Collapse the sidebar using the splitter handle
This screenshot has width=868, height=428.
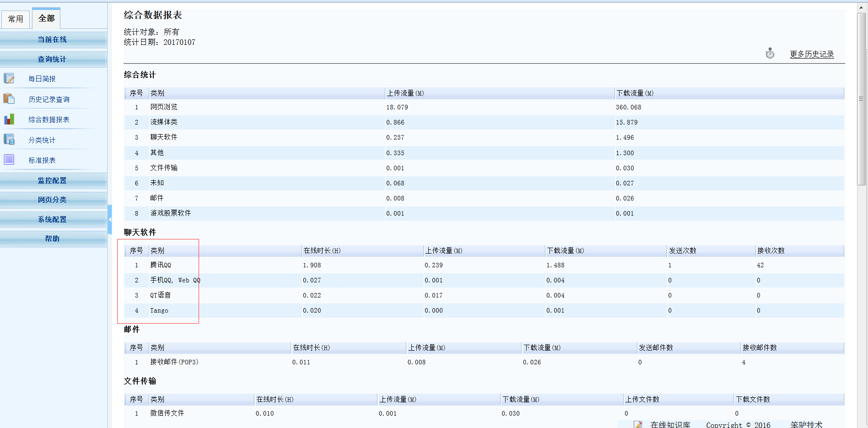pyautogui.click(x=110, y=220)
